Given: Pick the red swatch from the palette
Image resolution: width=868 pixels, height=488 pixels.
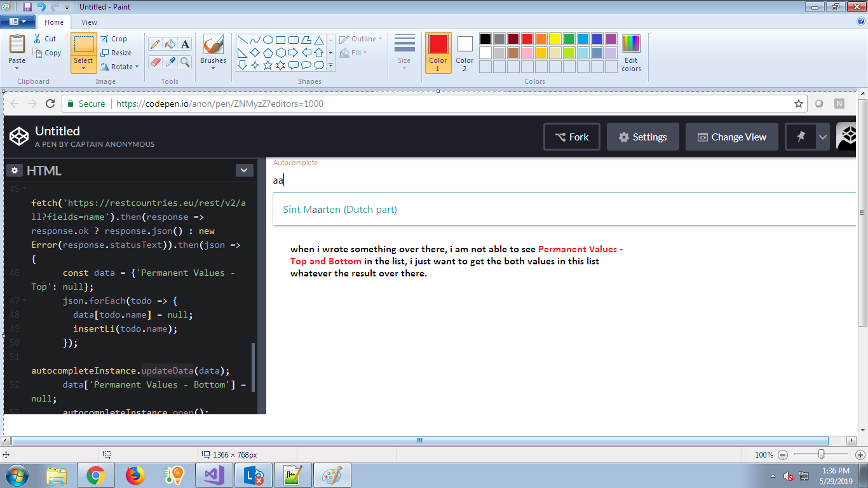Looking at the screenshot, I should 527,38.
